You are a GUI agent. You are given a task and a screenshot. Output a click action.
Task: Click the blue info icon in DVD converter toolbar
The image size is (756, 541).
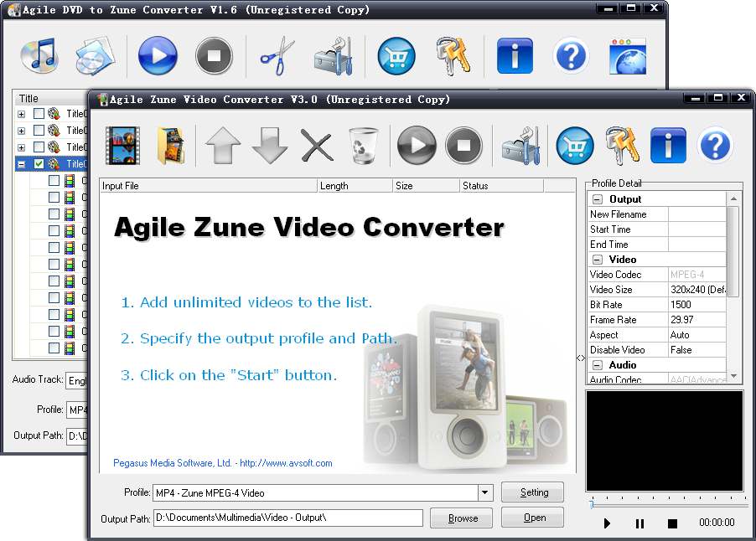pyautogui.click(x=515, y=56)
